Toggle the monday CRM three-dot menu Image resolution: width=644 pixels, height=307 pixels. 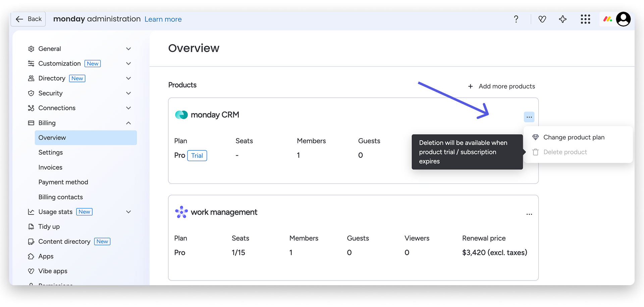click(529, 117)
